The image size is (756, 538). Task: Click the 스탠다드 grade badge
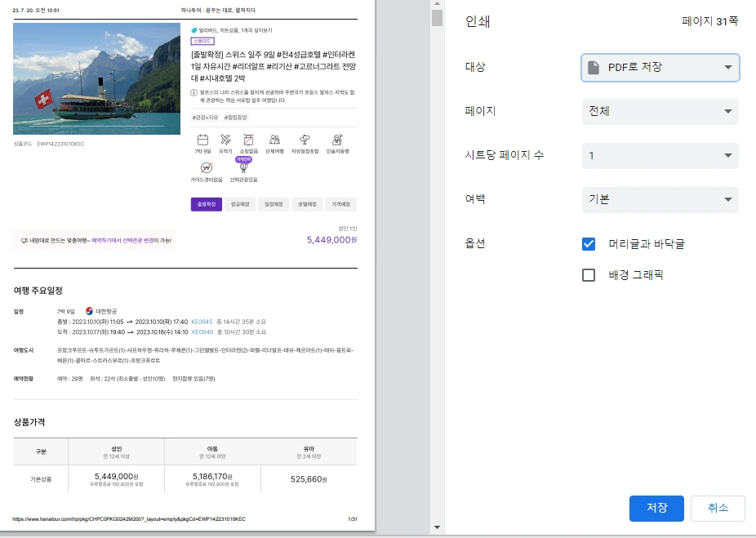pyautogui.click(x=202, y=42)
